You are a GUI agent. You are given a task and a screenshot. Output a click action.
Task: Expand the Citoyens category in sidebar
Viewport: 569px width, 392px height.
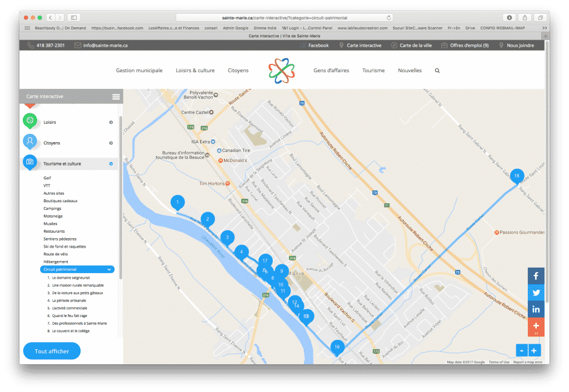[x=111, y=143]
